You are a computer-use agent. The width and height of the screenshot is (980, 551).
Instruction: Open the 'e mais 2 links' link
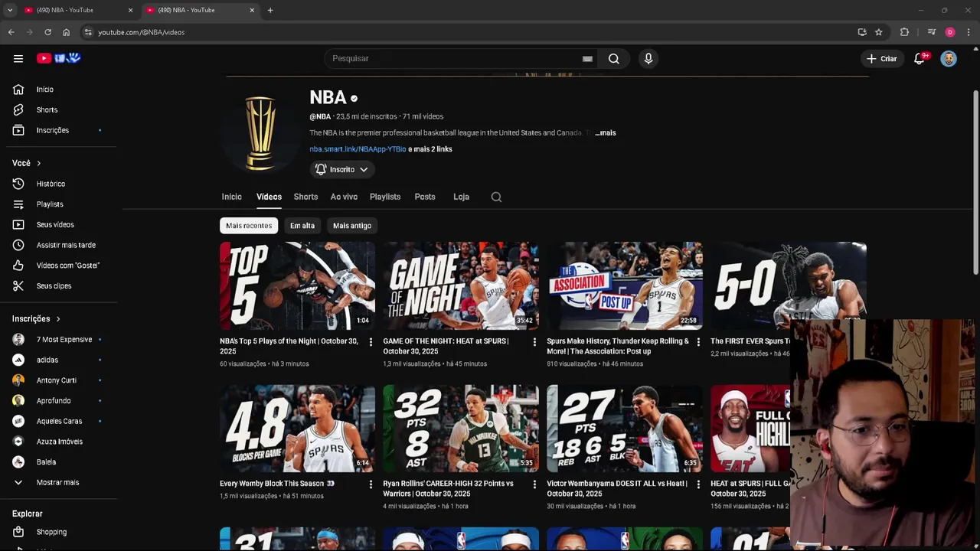[x=430, y=149]
